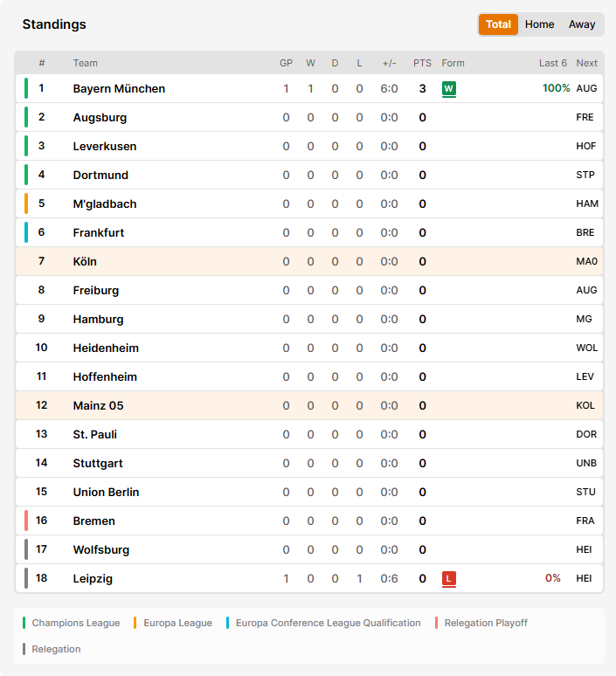Switch standings to the Away tab
Viewport: 616px width, 676px height.
(582, 24)
